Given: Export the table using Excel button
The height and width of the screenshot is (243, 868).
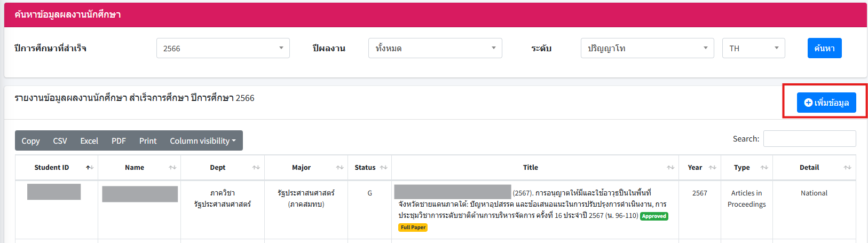Looking at the screenshot, I should (x=89, y=141).
